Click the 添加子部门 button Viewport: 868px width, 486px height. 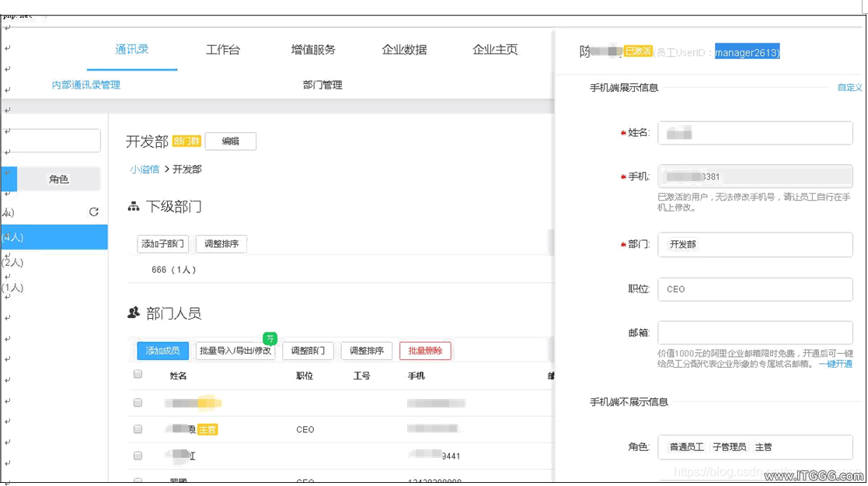pyautogui.click(x=162, y=244)
